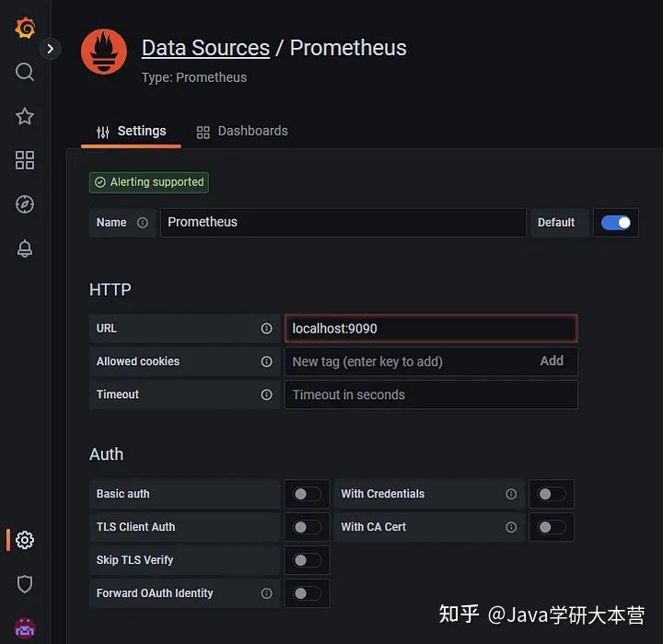The height and width of the screenshot is (644, 663).
Task: Enable the Basic auth toggle
Action: [x=307, y=494]
